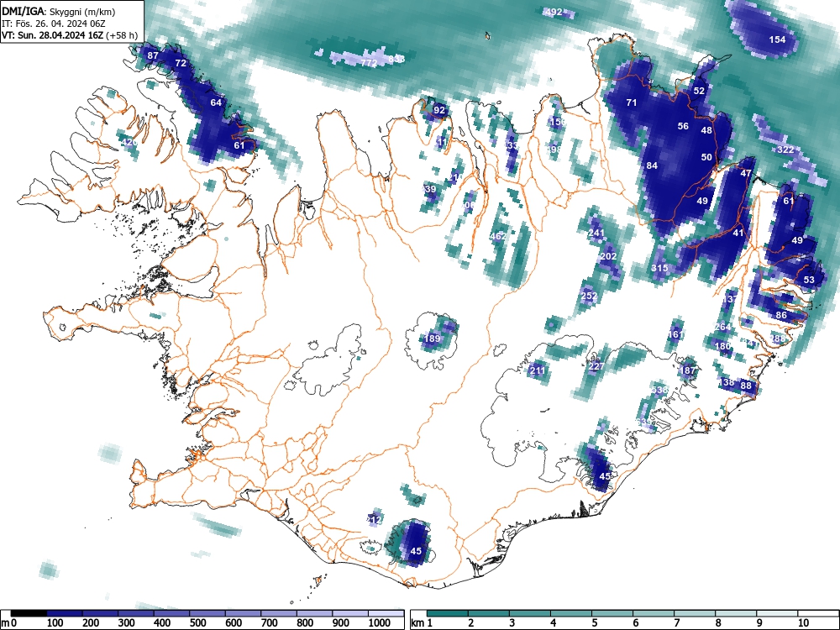
Task: Click the dark navy 100–200 m legend swatch
Action: [x=65, y=613]
